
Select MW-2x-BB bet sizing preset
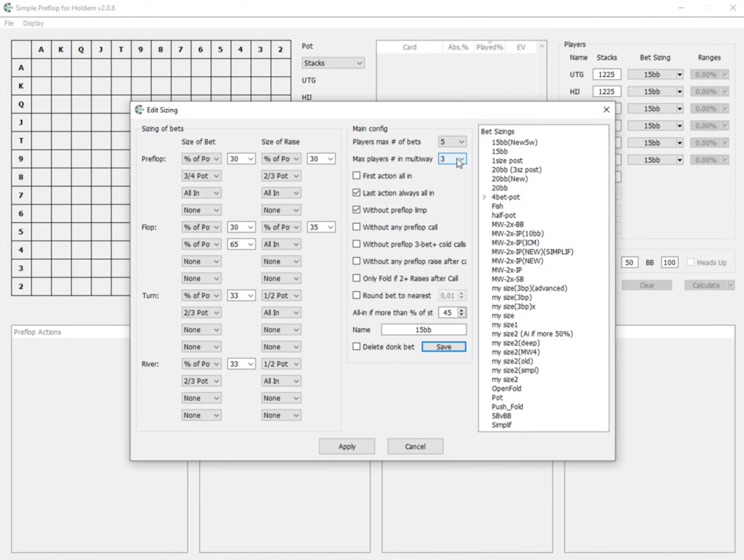point(507,224)
